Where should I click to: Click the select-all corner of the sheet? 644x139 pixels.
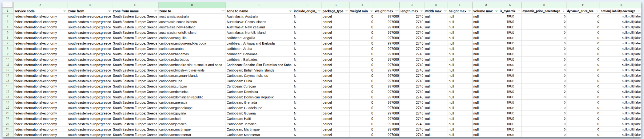7,5
